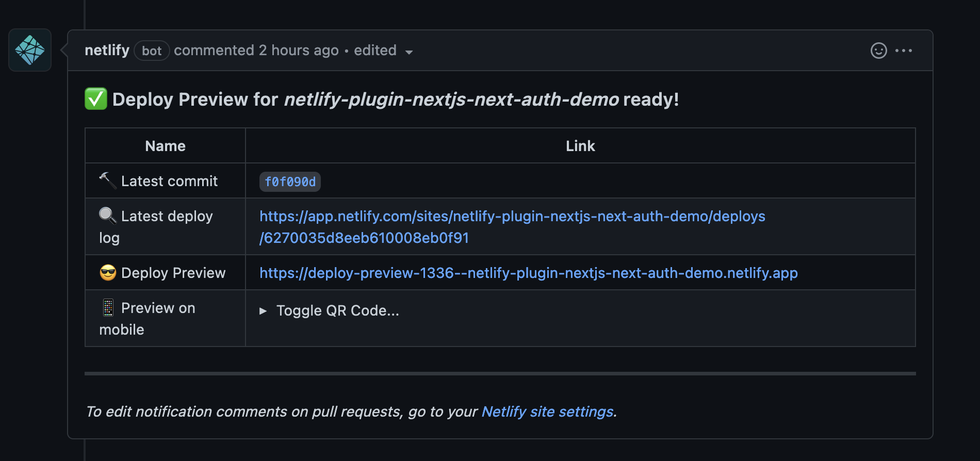Image resolution: width=980 pixels, height=461 pixels.
Task: Open the netlify bot avatar
Action: coord(30,50)
